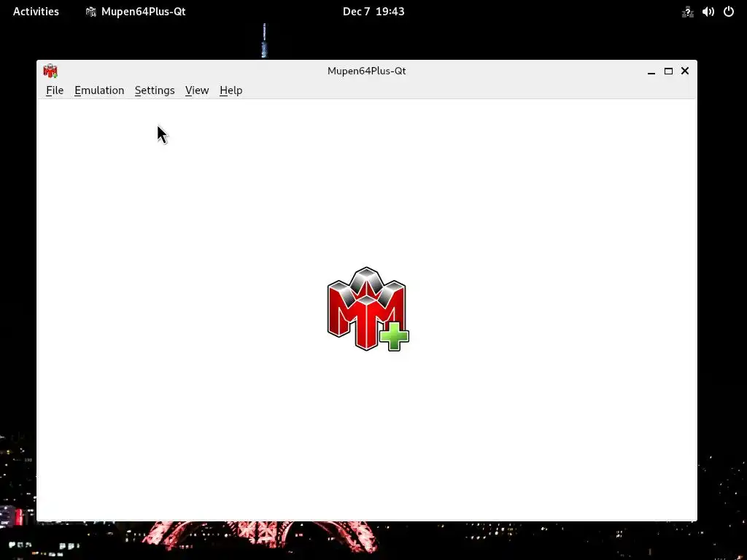Open the clock showing Dec 7 19:43
Screen dimensions: 747x560
coord(373,12)
